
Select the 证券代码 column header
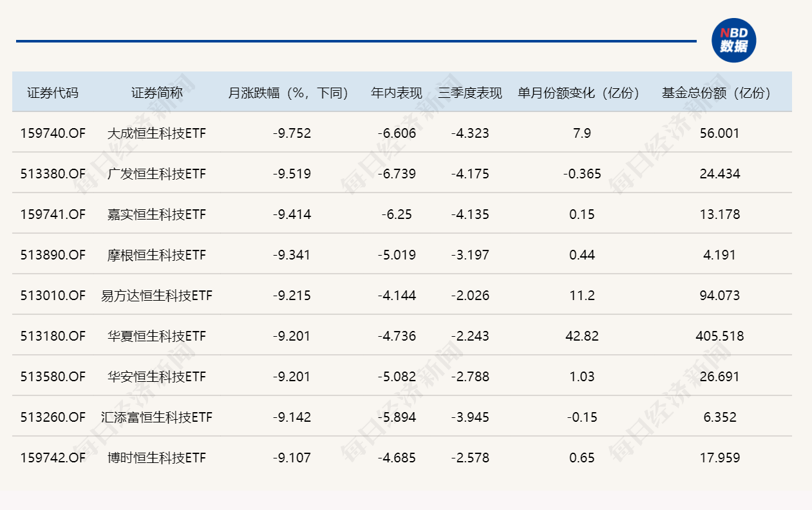[53, 93]
